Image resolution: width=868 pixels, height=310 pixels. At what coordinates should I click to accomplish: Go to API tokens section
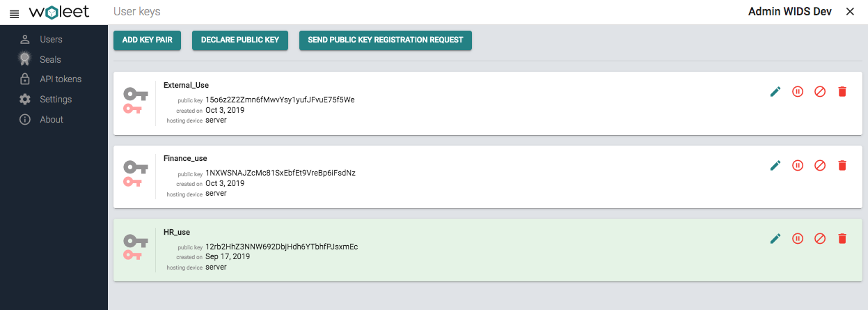click(x=61, y=79)
